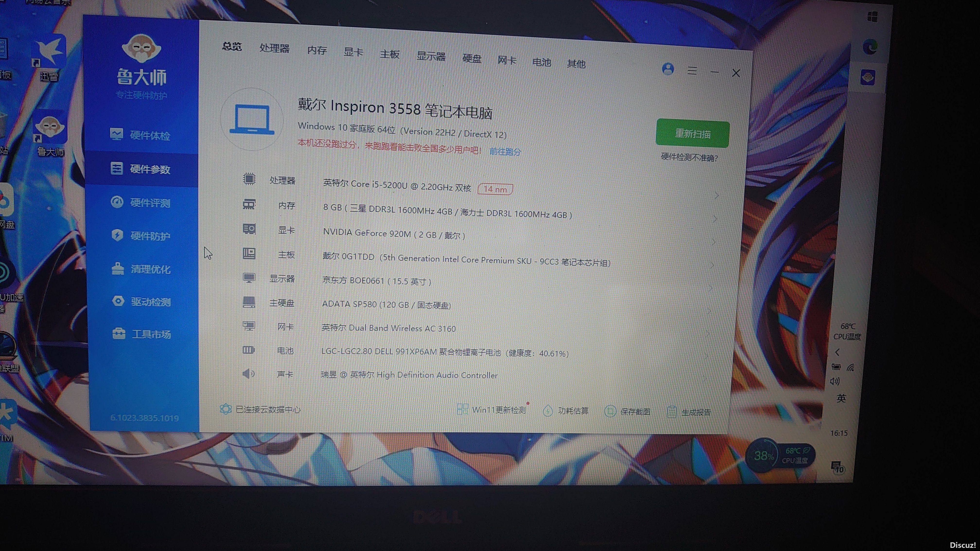Click the graphics card icon
The image size is (980, 551).
click(x=249, y=229)
